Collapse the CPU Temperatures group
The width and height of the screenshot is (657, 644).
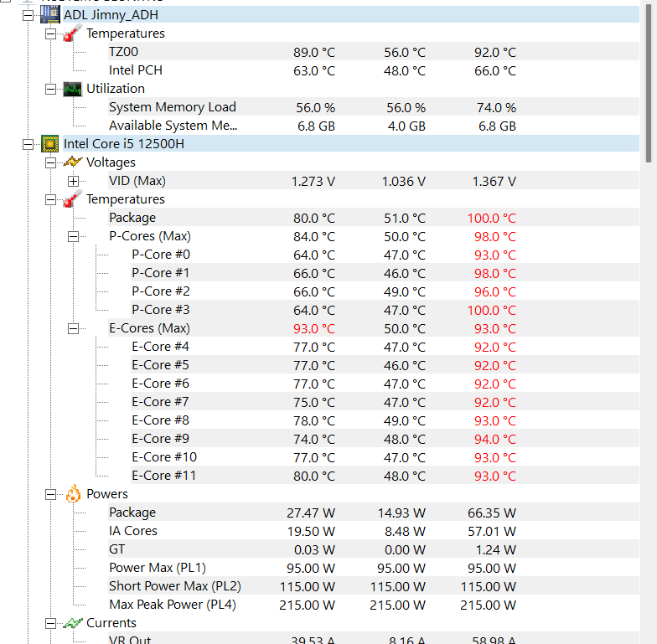click(x=50, y=199)
